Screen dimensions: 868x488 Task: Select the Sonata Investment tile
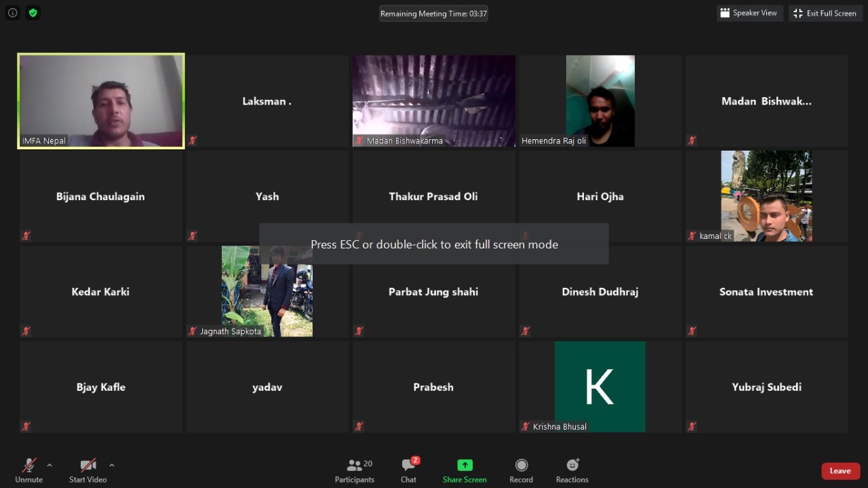(766, 291)
